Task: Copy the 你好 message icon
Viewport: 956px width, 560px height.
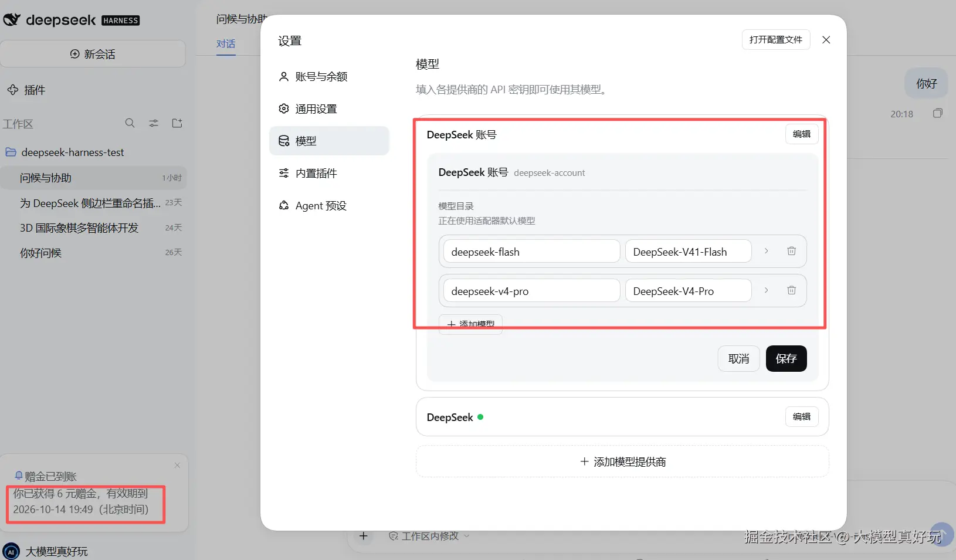Action: coord(937,113)
